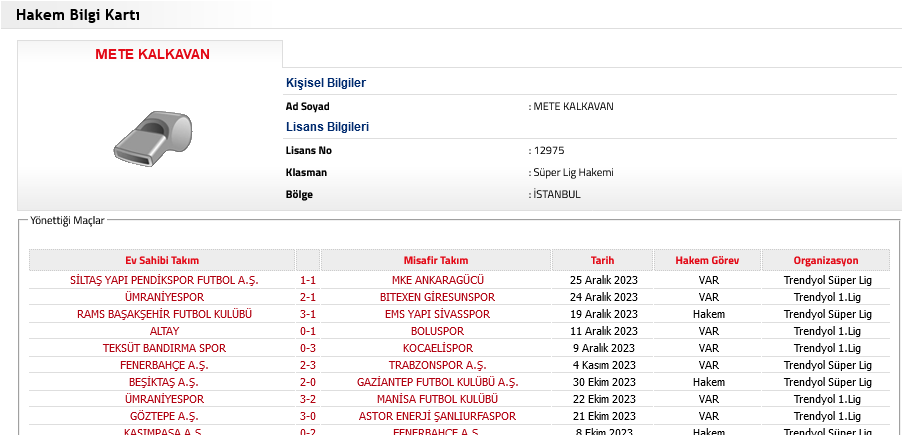Viewport: 902px width, 435px height.
Task: Select date 25 Aralık 2023
Action: pos(603,281)
